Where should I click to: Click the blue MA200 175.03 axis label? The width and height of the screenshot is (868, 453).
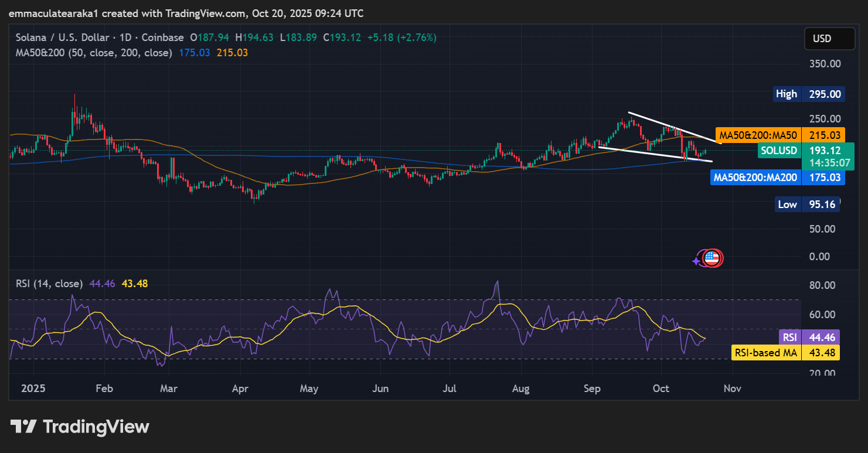coord(777,177)
